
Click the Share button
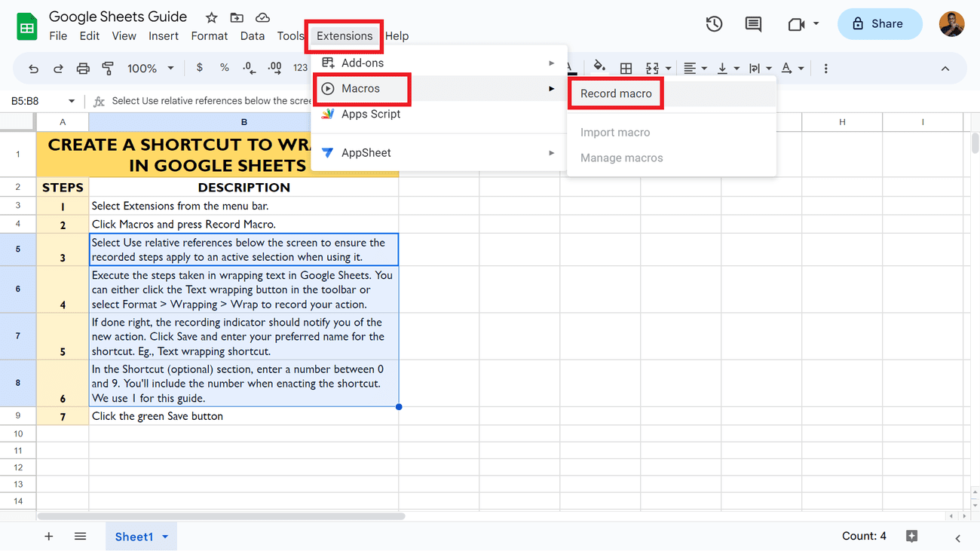[879, 24]
